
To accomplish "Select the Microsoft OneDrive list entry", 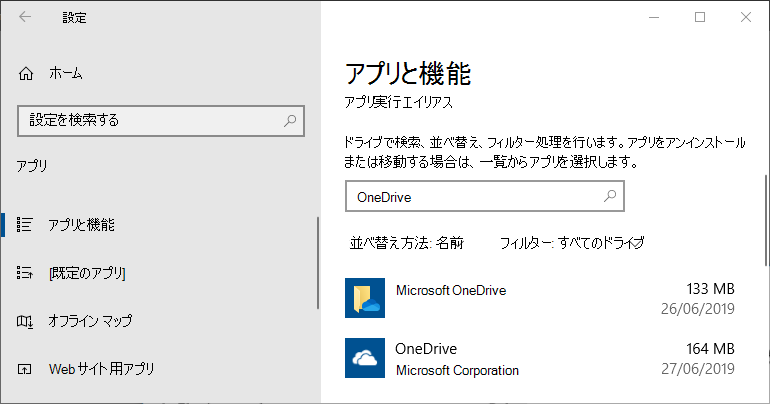I will (540, 298).
